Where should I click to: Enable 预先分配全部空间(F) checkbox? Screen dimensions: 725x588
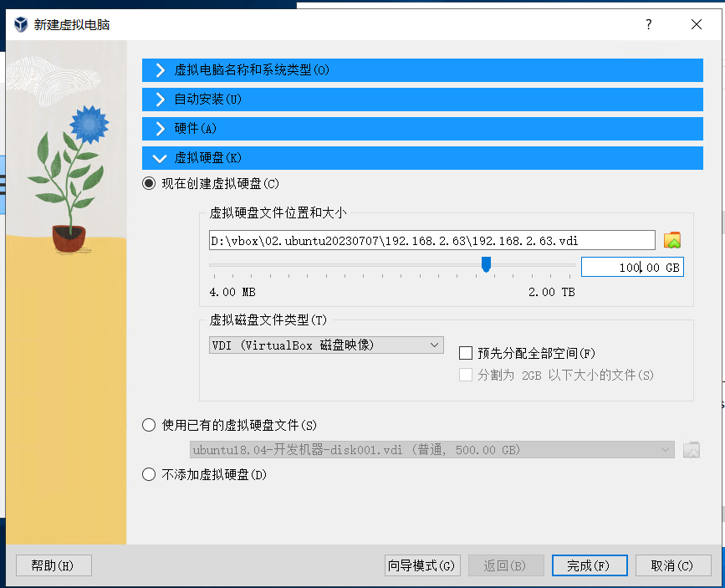(466, 353)
